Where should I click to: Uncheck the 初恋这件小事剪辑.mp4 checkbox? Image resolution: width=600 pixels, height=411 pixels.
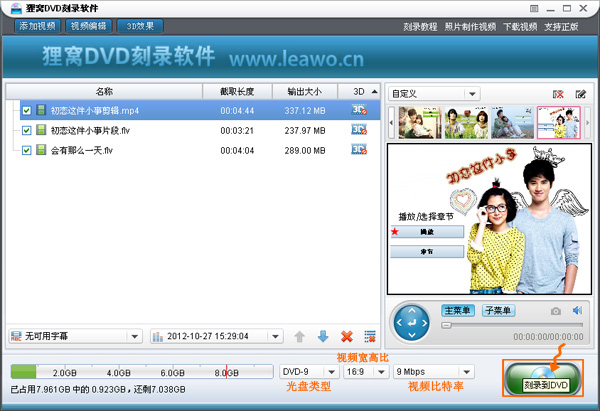tap(26, 111)
